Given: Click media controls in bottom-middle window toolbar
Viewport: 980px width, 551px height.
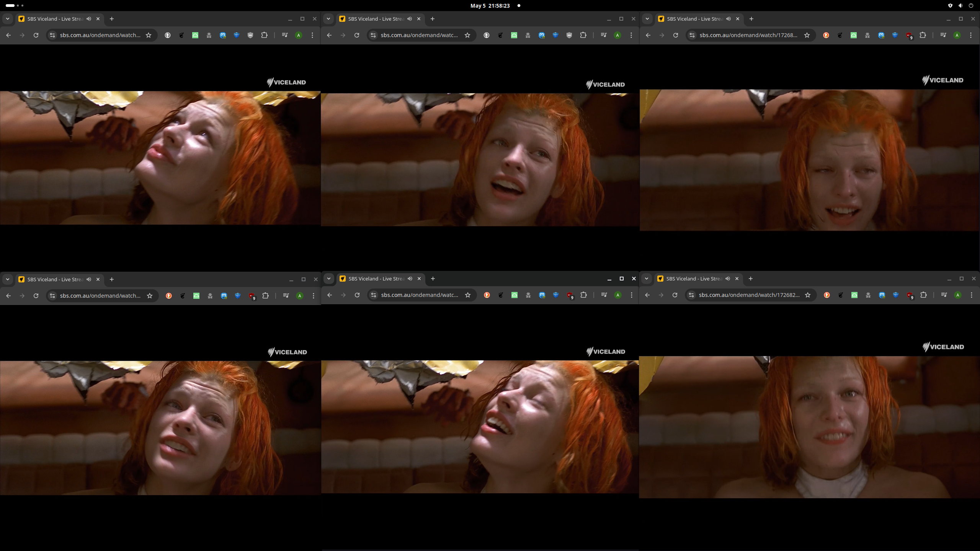Looking at the screenshot, I should pos(604,295).
